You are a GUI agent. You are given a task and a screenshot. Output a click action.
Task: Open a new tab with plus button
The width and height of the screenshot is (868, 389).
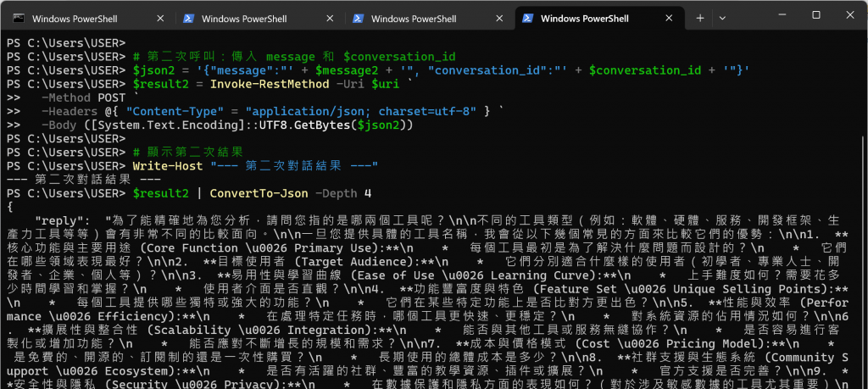click(x=699, y=19)
